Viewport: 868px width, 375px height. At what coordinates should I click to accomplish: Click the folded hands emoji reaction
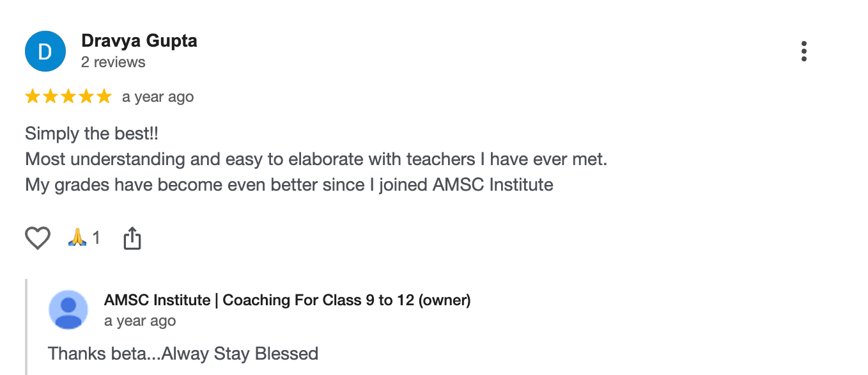point(77,238)
